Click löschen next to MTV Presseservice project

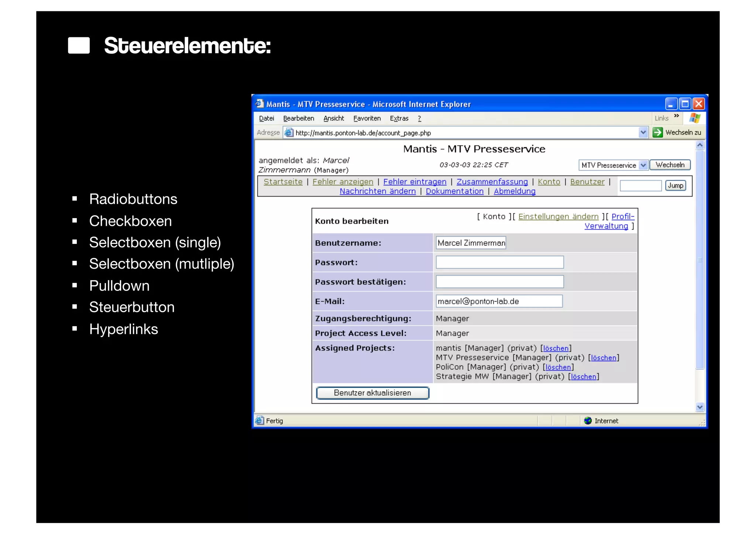click(x=604, y=358)
